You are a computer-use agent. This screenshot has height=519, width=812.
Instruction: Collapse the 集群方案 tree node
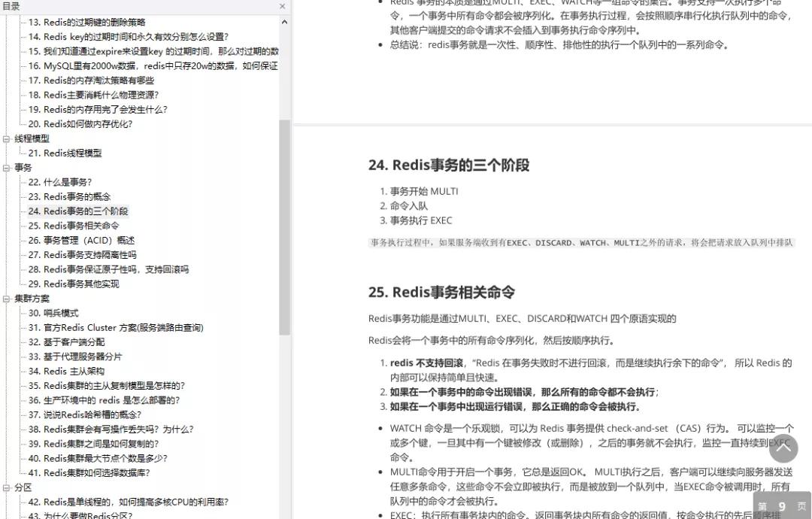tap(6, 298)
